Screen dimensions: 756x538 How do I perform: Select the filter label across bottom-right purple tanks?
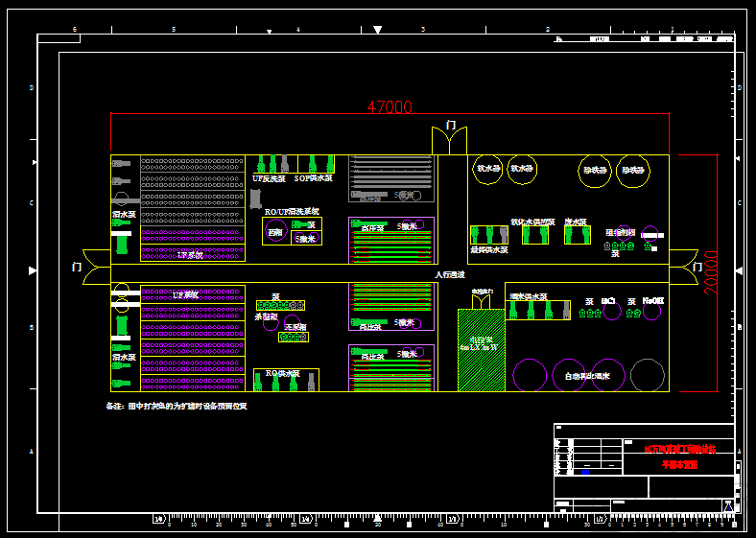pos(587,376)
